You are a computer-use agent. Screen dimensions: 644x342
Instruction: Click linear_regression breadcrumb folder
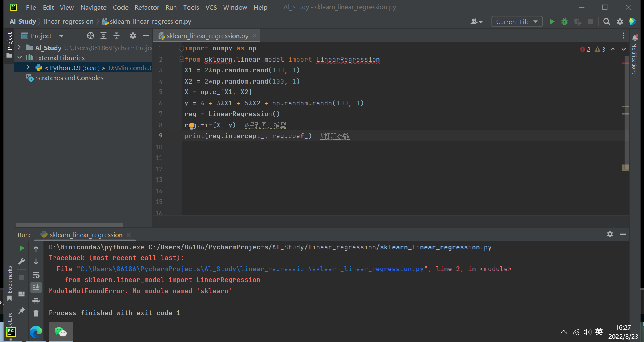pyautogui.click(x=69, y=22)
